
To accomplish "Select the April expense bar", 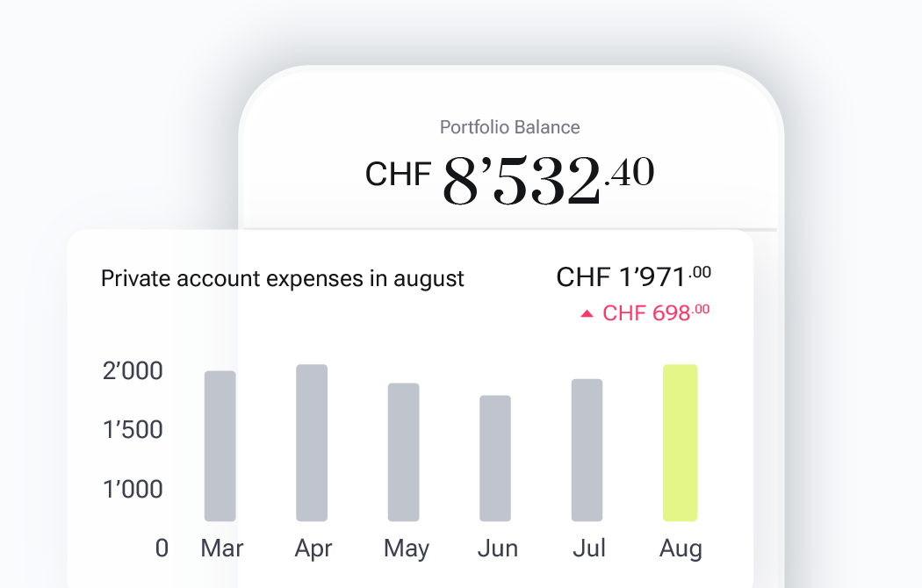I will click(312, 443).
